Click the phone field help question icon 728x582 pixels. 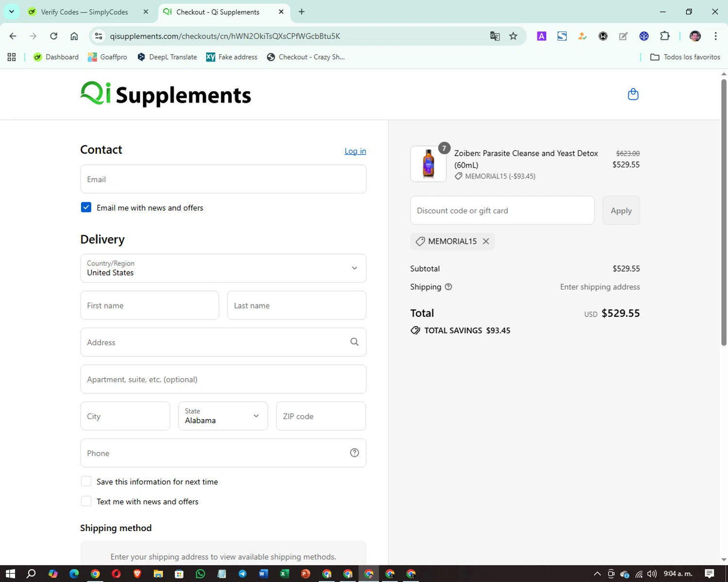pyautogui.click(x=354, y=453)
